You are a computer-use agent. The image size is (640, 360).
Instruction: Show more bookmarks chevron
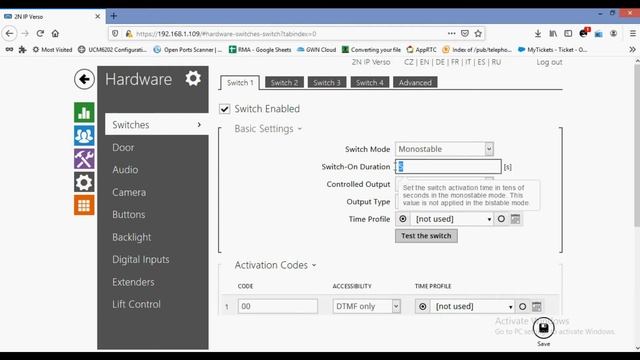[632, 49]
